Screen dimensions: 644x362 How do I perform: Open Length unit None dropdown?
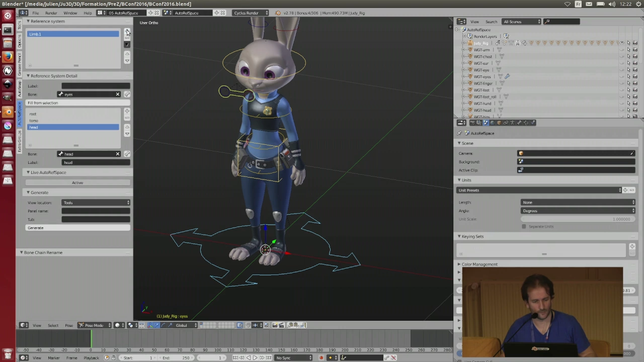[x=578, y=202]
